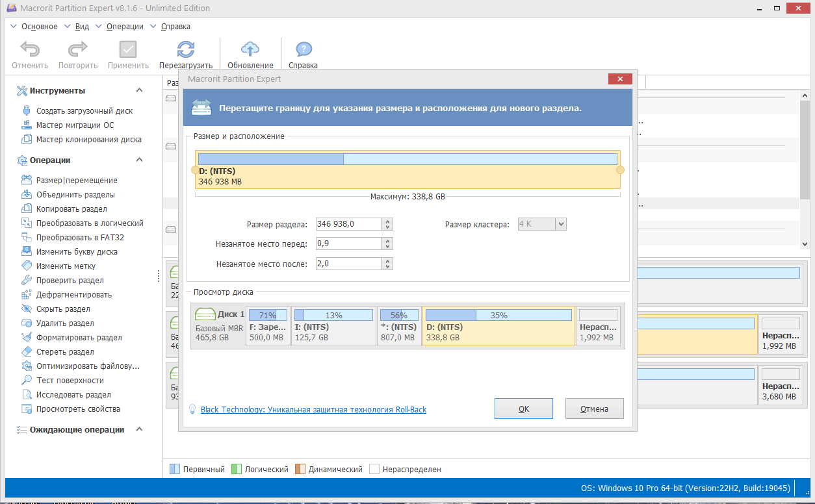Click Диск 1 label in disk preview
The width and height of the screenshot is (815, 504).
[x=231, y=314]
